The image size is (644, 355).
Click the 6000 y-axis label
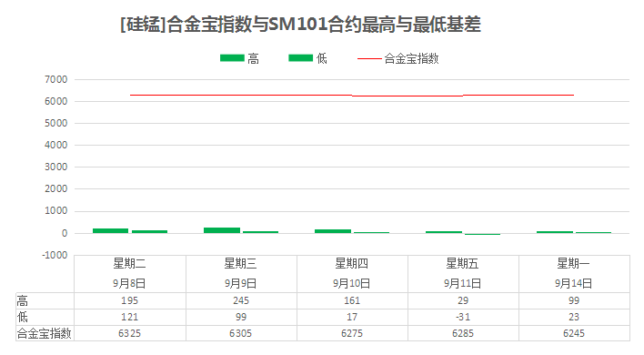click(x=55, y=101)
